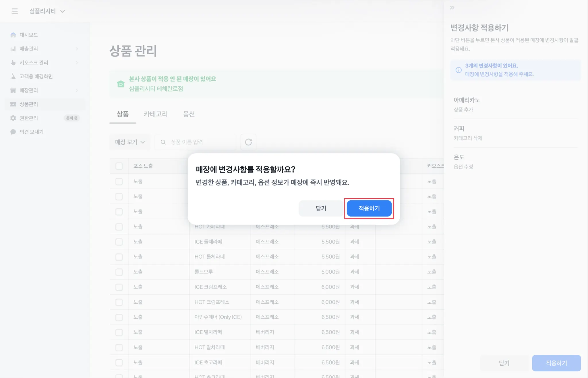Click the 대시보드 home icon
The width and height of the screenshot is (588, 378).
[x=13, y=35]
